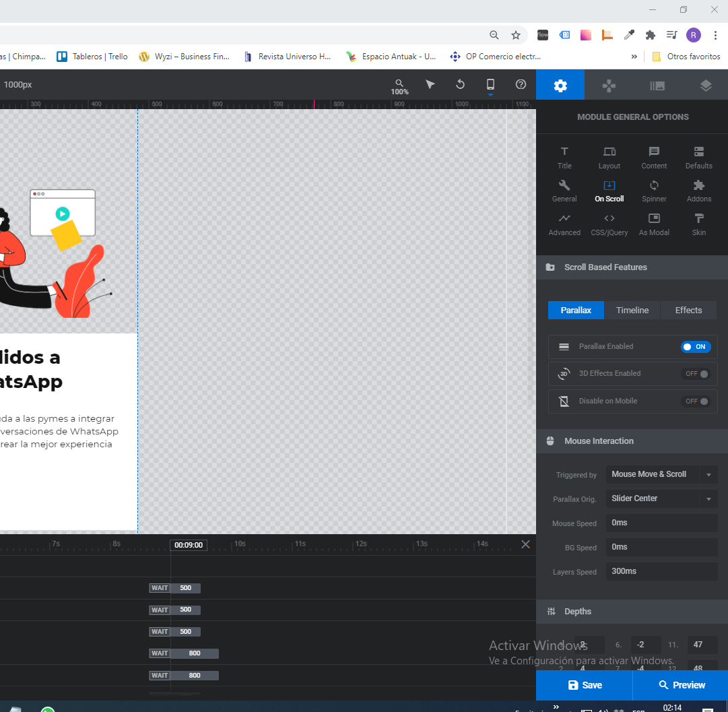
Task: Click the 100% zoom magnifier tool
Action: point(399,86)
